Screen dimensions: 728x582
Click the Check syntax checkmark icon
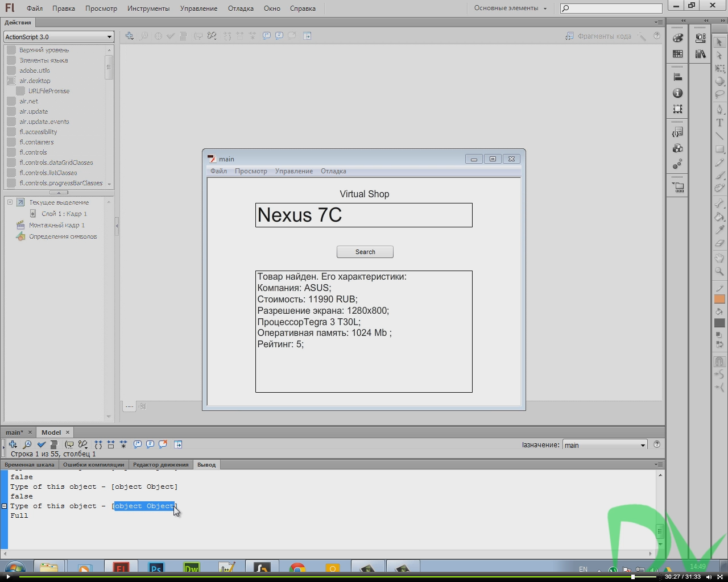click(x=41, y=444)
